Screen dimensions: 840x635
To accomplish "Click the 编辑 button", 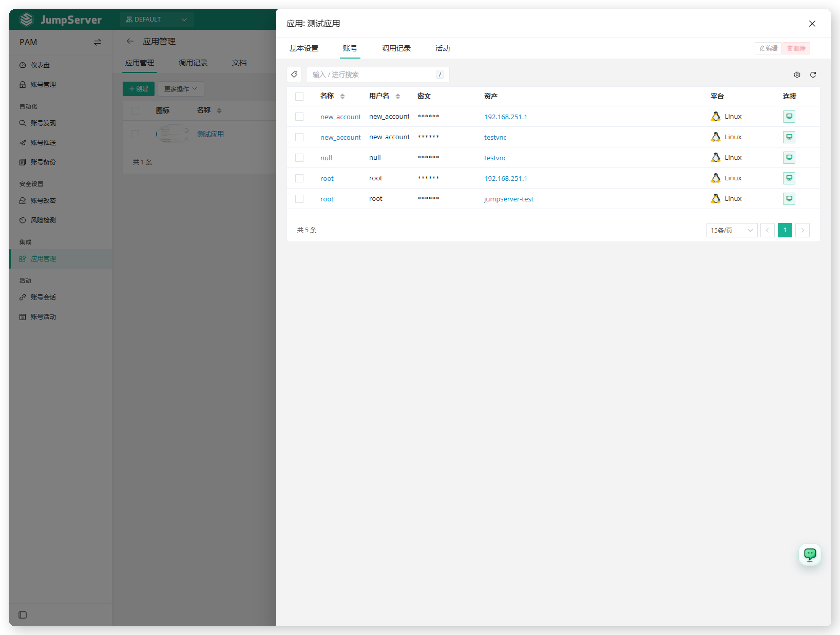I will 768,48.
